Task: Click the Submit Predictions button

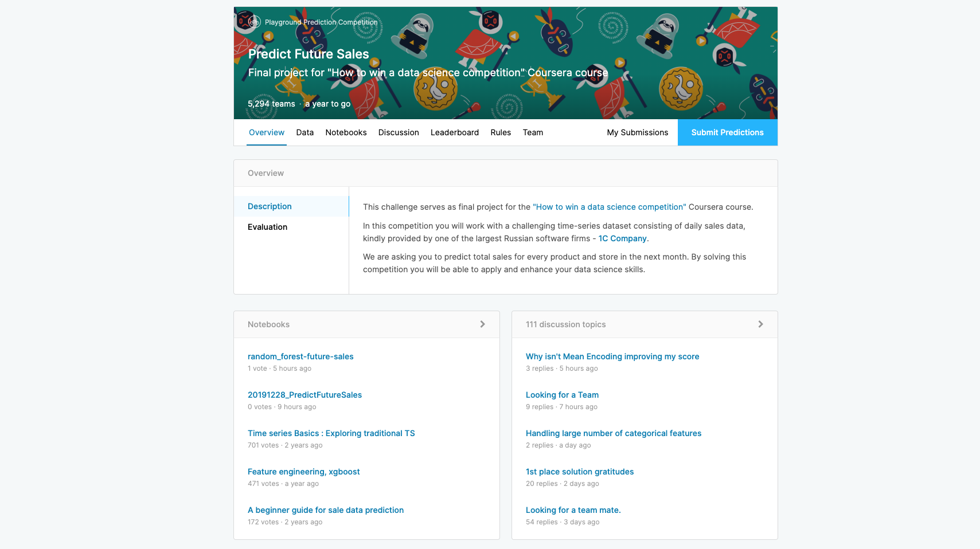Action: [x=728, y=132]
